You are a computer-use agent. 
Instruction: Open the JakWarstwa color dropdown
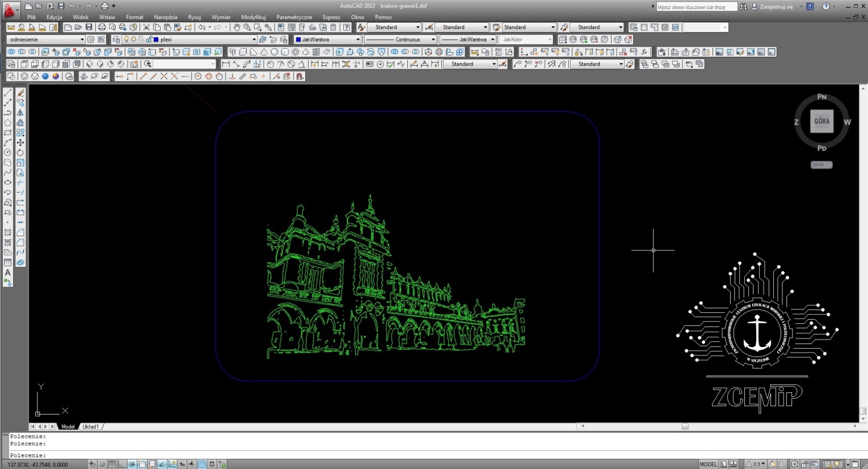coord(327,39)
